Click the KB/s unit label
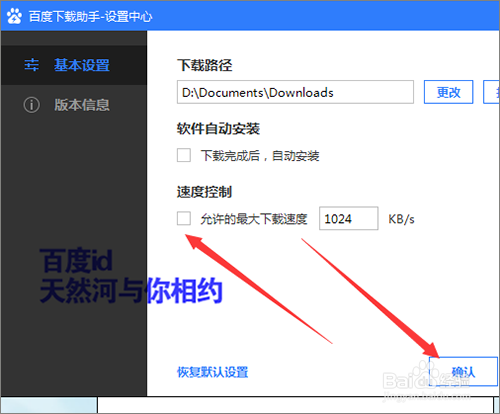 tap(401, 219)
